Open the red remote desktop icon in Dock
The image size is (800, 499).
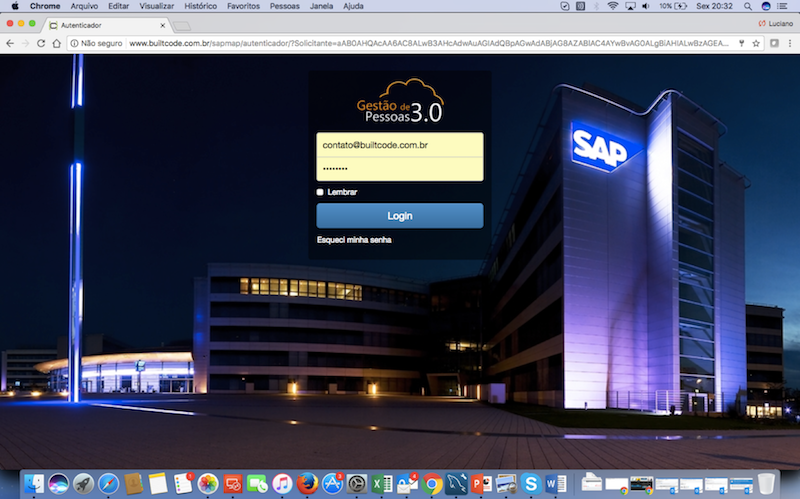[233, 484]
